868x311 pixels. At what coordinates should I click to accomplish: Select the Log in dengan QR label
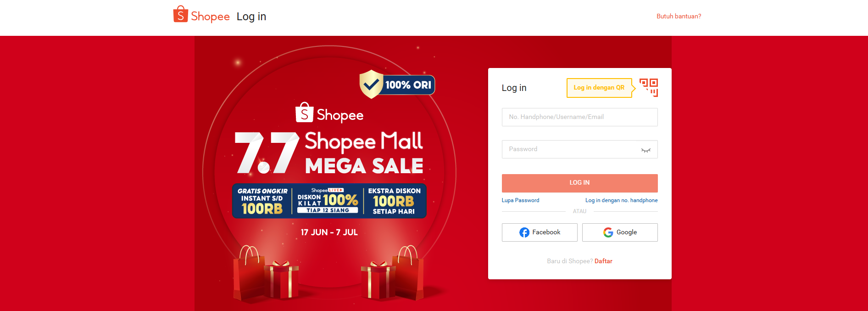coord(599,88)
